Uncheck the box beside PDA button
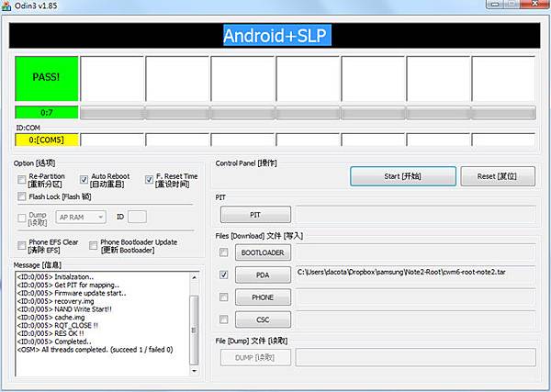 [223, 274]
